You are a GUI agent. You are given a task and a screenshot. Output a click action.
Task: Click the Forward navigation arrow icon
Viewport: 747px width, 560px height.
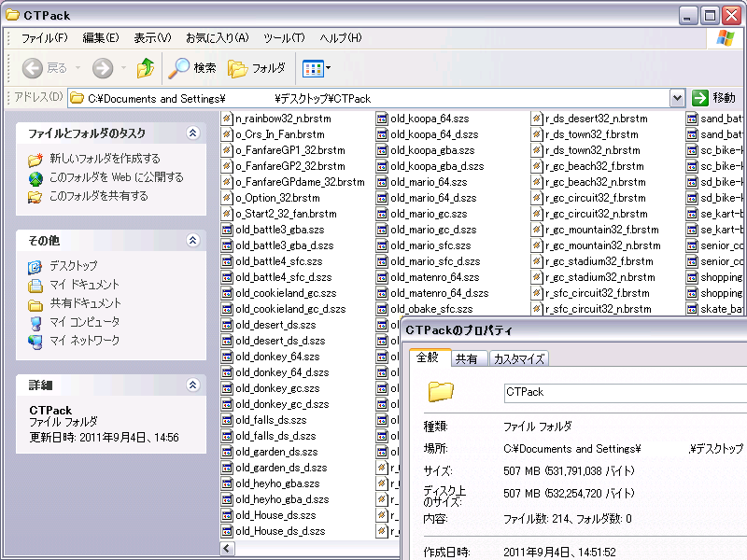(x=103, y=68)
